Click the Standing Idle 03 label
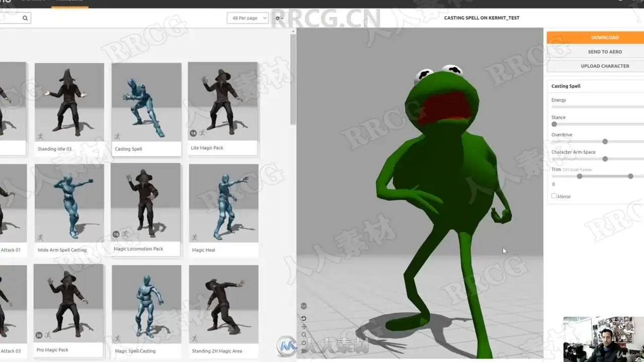This screenshot has width=644, height=362. pos(54,149)
